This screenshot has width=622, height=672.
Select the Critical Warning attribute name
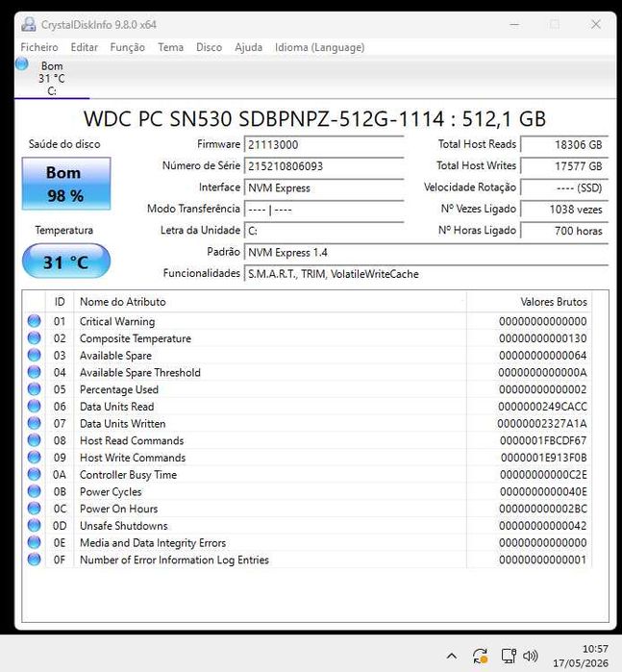pyautogui.click(x=117, y=321)
